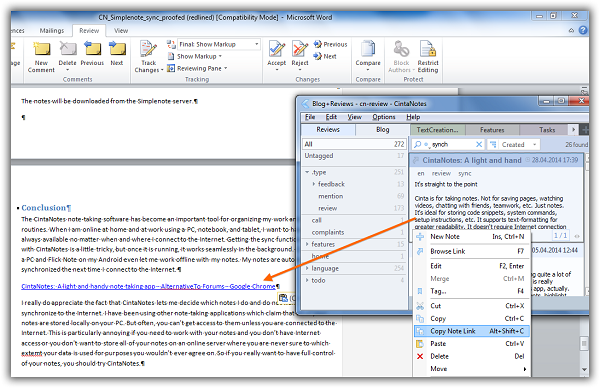
Task: Open Features section tab
Action: tap(492, 130)
